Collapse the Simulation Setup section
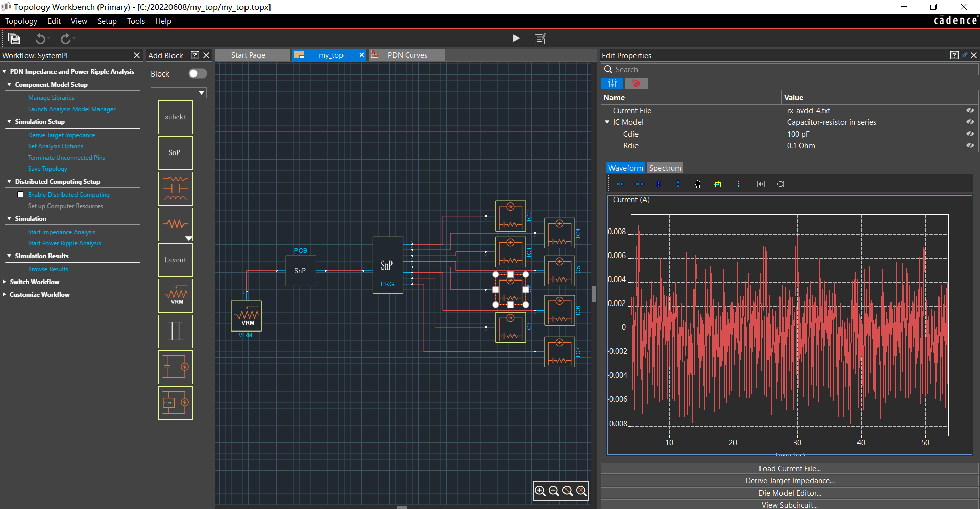Viewport: 980px width, 509px height. [9, 121]
